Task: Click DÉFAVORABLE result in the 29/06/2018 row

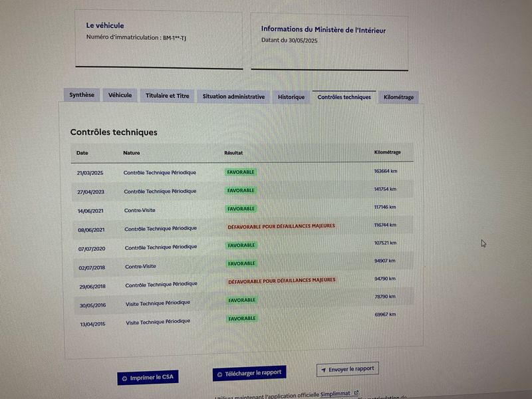Action: click(281, 281)
